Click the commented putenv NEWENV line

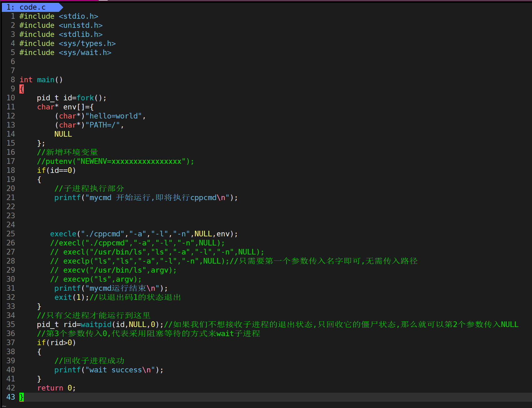click(115, 161)
